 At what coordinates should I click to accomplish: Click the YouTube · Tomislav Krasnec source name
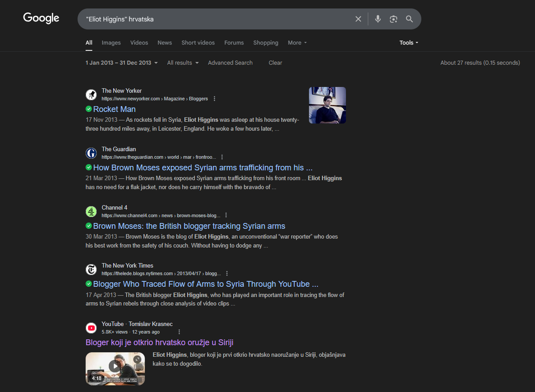[x=137, y=324]
